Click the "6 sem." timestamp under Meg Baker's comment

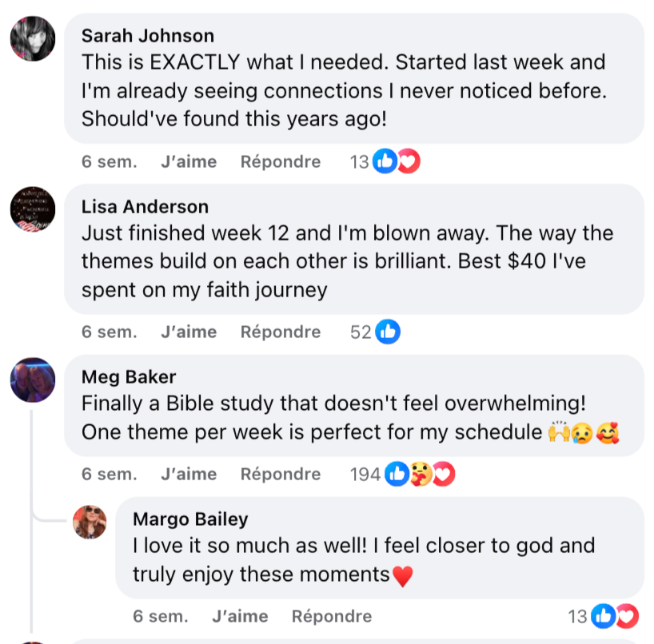click(x=110, y=474)
